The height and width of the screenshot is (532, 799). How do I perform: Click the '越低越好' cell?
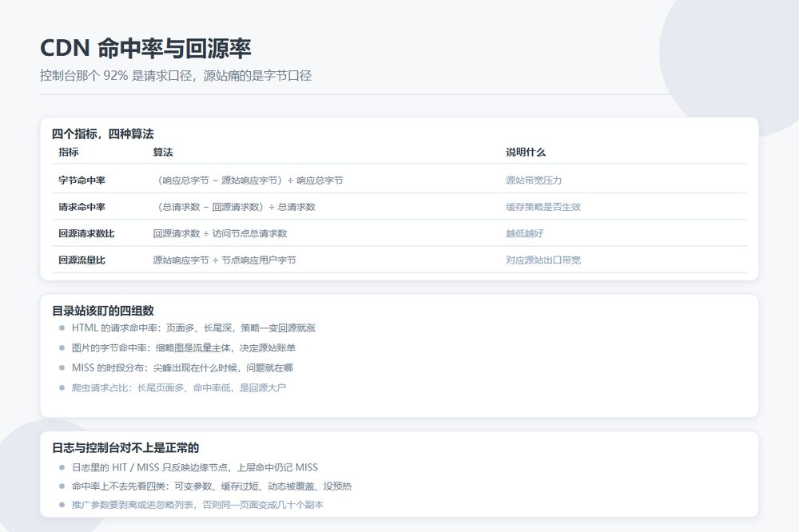pos(524,233)
